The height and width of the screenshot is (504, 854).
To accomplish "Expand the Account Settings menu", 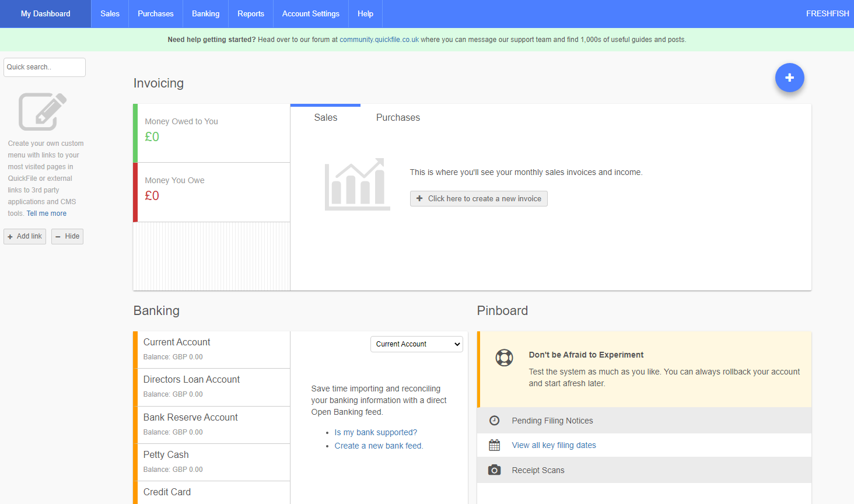I will (x=310, y=14).
